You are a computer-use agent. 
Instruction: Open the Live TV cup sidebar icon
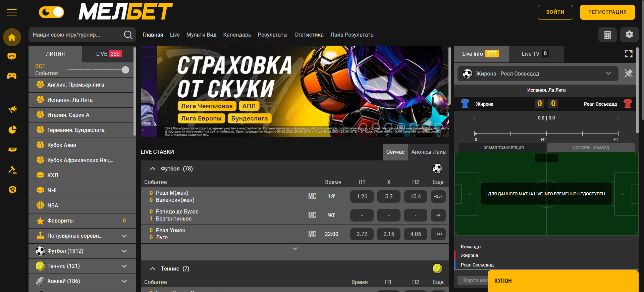click(12, 57)
